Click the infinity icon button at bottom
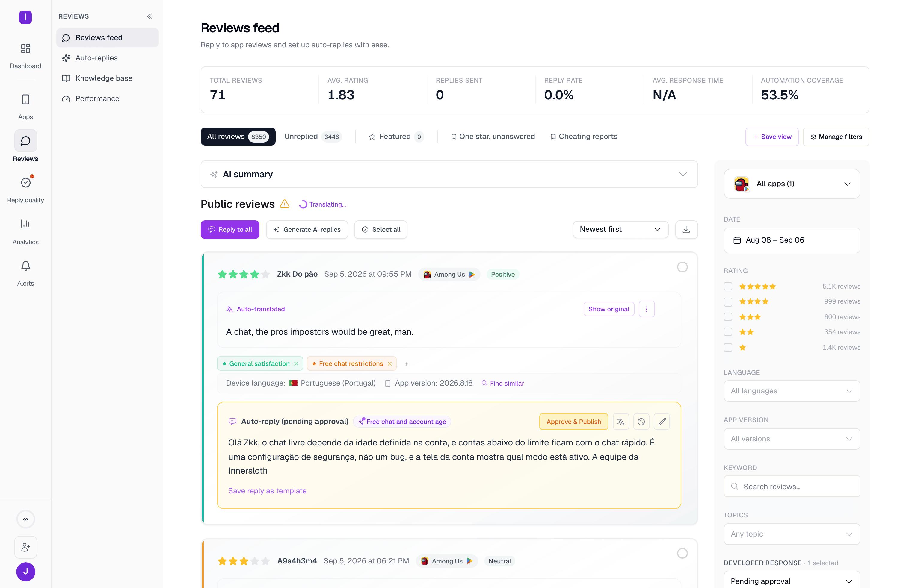The height and width of the screenshot is (588, 906). [25, 519]
